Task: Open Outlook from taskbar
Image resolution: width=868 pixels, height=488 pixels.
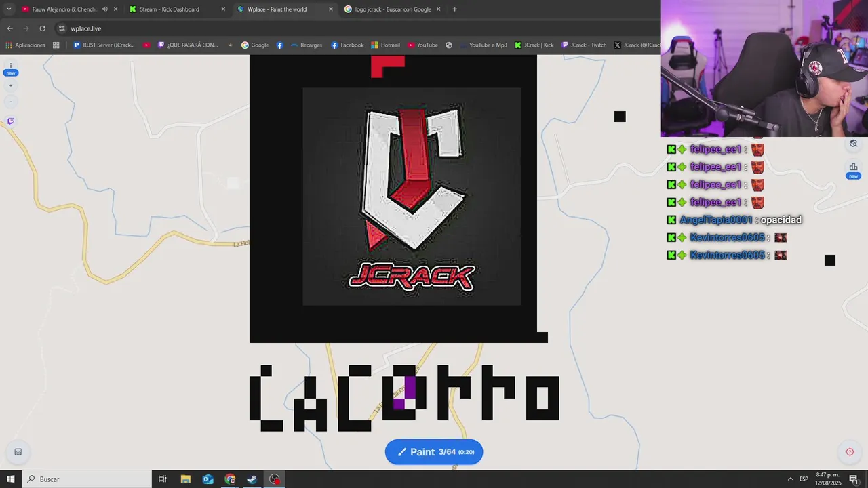Action: point(208,479)
